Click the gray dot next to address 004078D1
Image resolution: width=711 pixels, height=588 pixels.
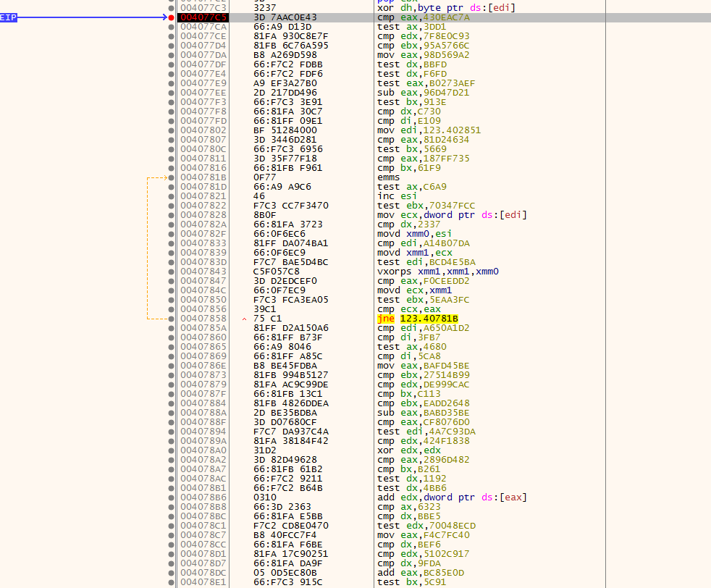169,553
